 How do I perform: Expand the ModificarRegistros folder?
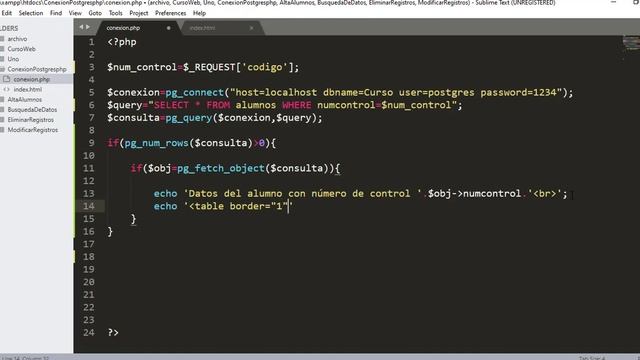tap(33, 130)
